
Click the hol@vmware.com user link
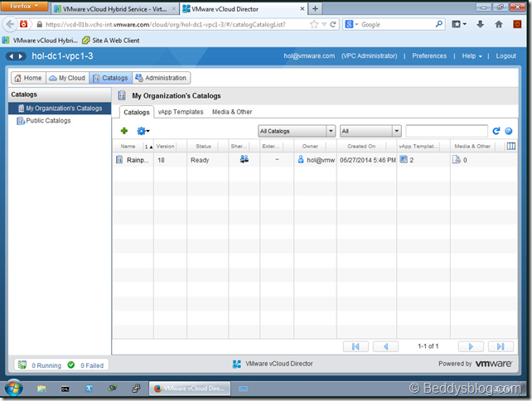[309, 56]
